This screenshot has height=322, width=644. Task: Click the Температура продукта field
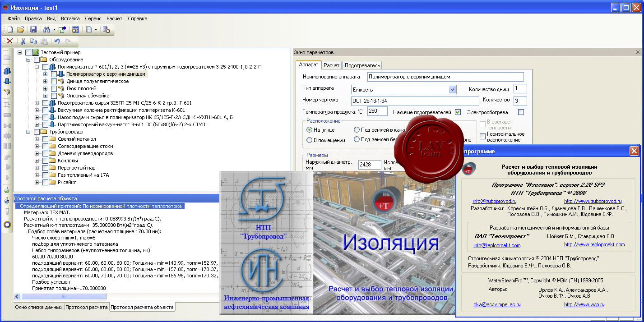[377, 111]
